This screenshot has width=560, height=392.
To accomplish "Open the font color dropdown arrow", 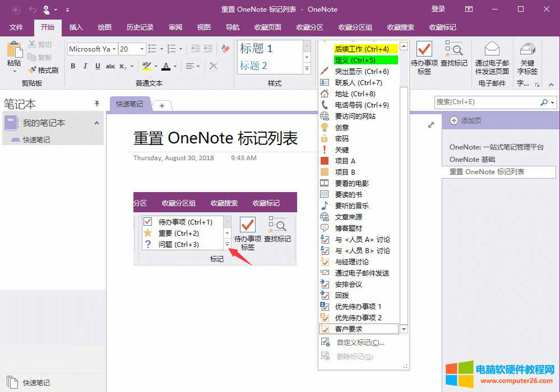I will [x=174, y=66].
